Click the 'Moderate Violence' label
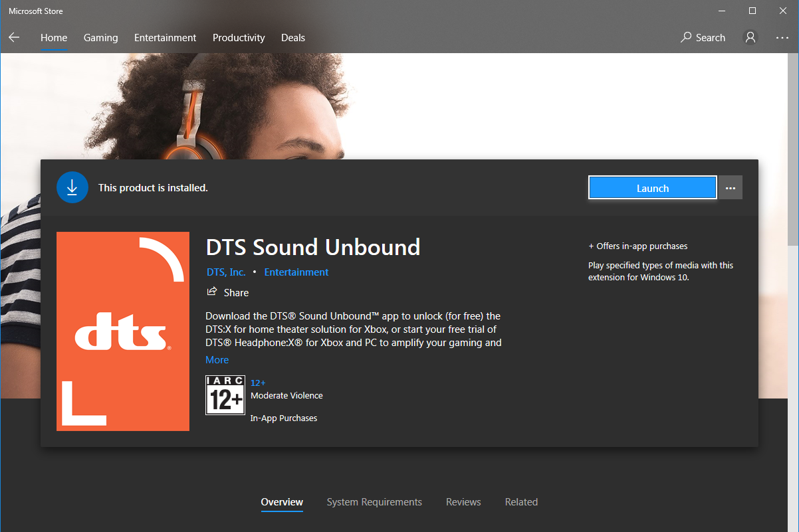This screenshot has width=799, height=532. pos(286,395)
